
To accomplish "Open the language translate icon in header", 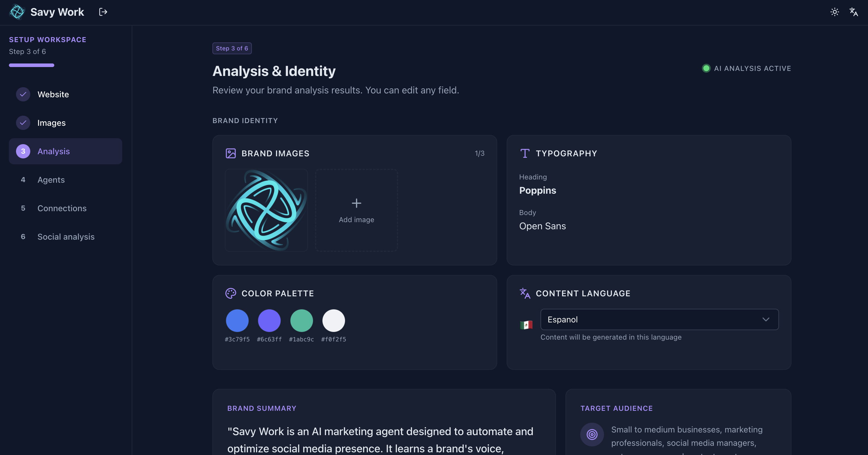I will tap(853, 12).
